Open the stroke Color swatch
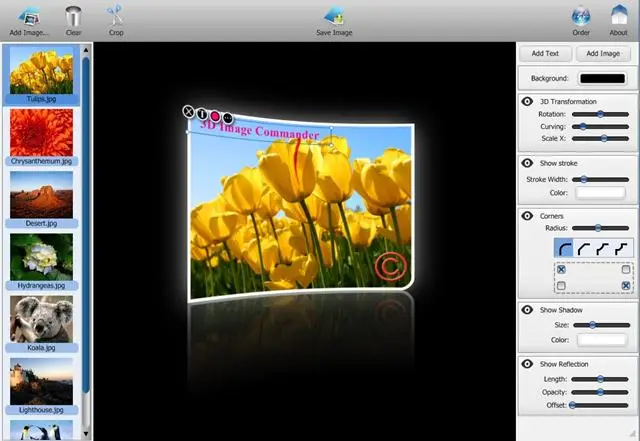Image resolution: width=640 pixels, height=441 pixels. [600, 193]
